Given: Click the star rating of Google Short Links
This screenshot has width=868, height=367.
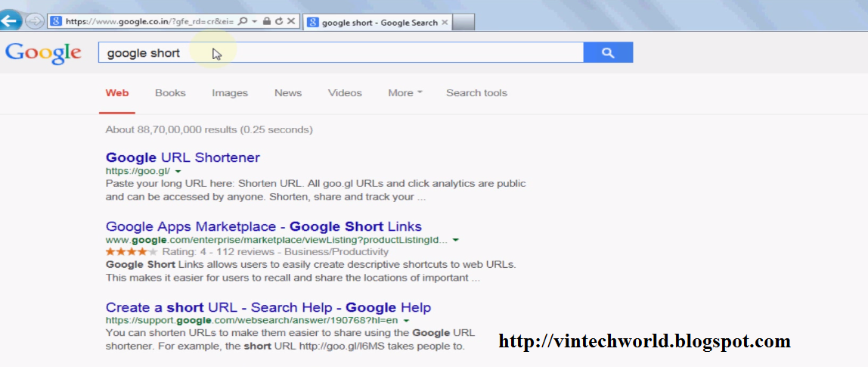Looking at the screenshot, I should click(x=132, y=252).
